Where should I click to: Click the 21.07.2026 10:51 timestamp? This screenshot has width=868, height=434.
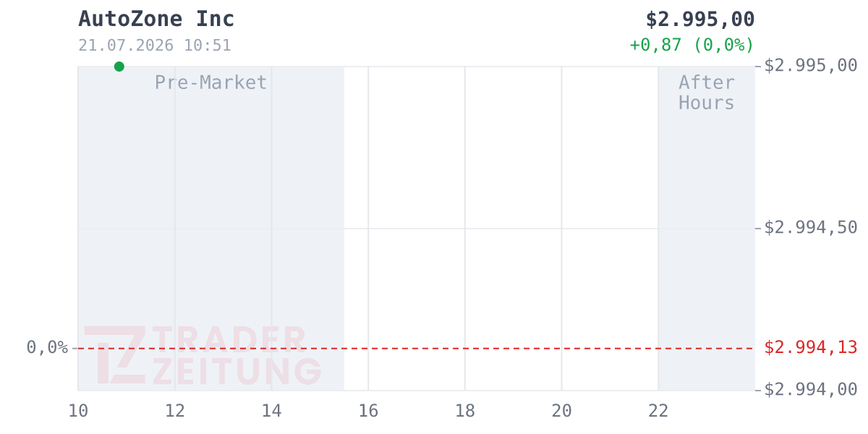point(155,46)
